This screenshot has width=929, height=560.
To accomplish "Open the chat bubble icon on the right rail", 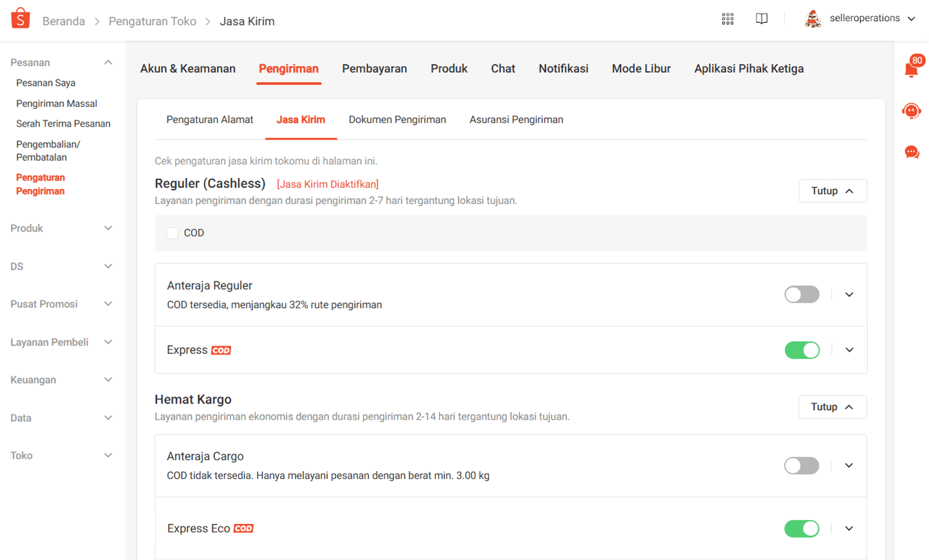I will (x=911, y=152).
